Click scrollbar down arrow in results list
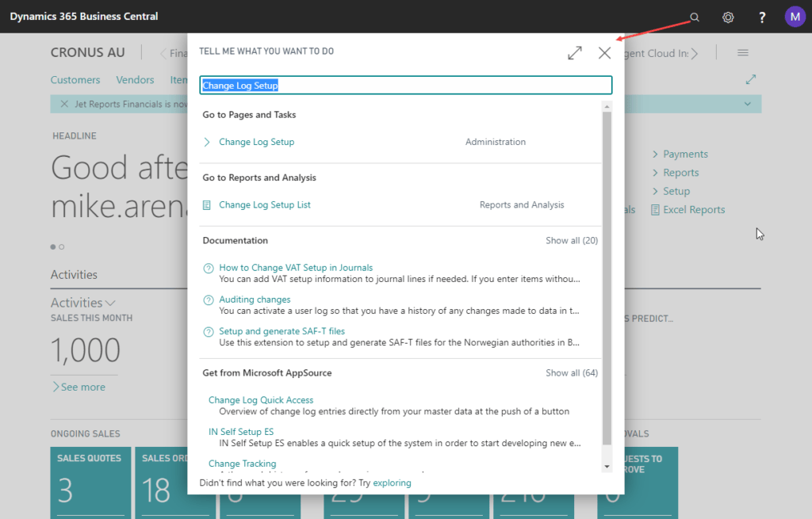 coord(607,467)
